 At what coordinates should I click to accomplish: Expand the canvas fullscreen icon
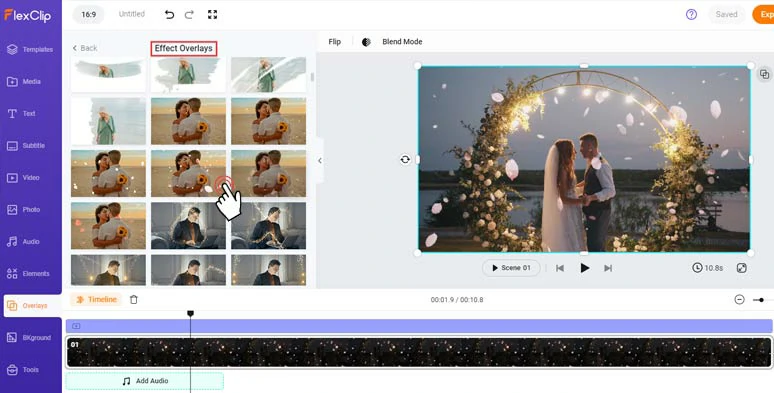point(741,268)
